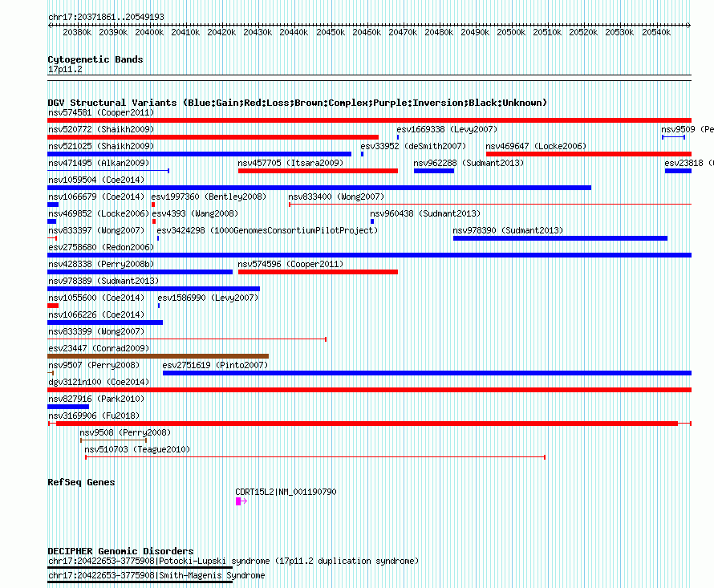714x588 pixels.
Task: Select the esv23818 variant label
Action: pos(688,163)
